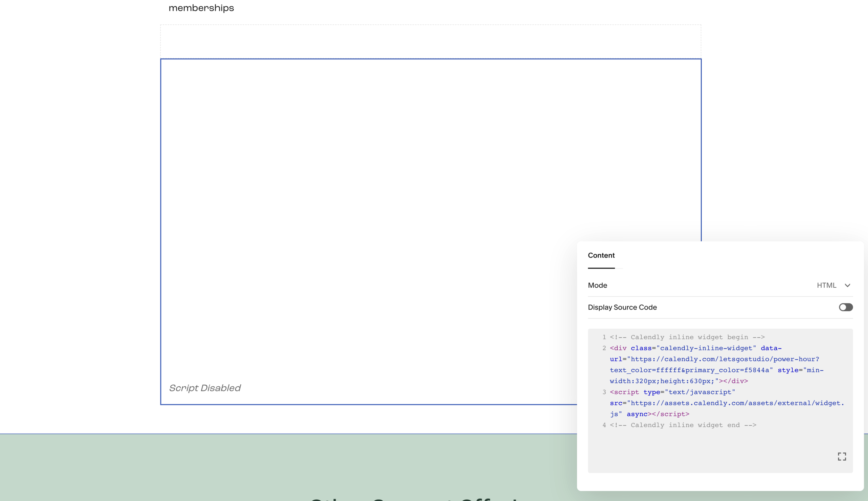Click the 'Mode' label in the panel
The image size is (868, 501).
[x=597, y=285]
